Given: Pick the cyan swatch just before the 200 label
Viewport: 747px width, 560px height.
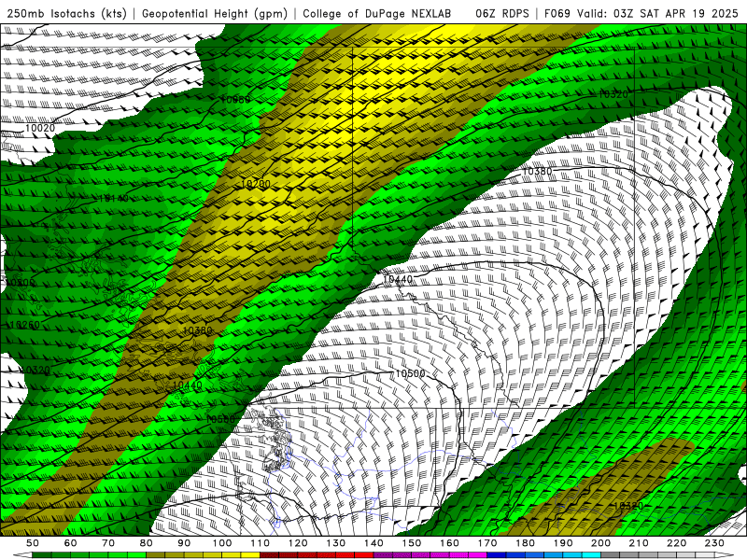Looking at the screenshot, I should 591,555.
